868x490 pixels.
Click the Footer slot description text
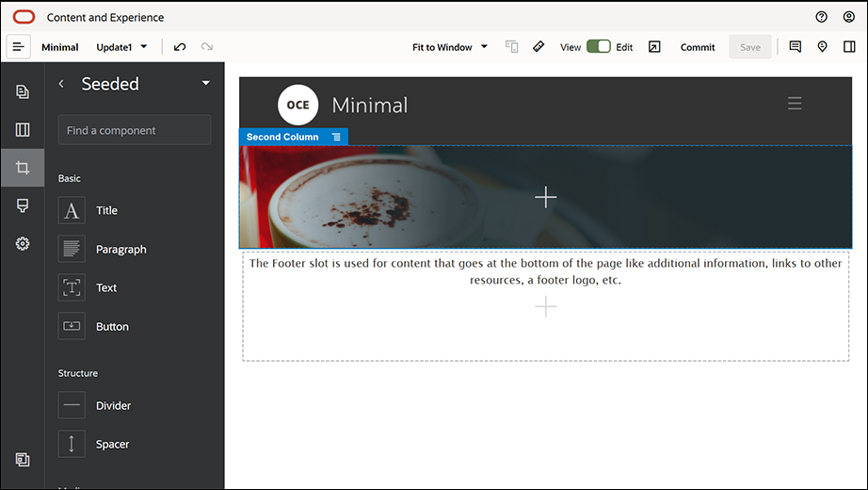(545, 271)
